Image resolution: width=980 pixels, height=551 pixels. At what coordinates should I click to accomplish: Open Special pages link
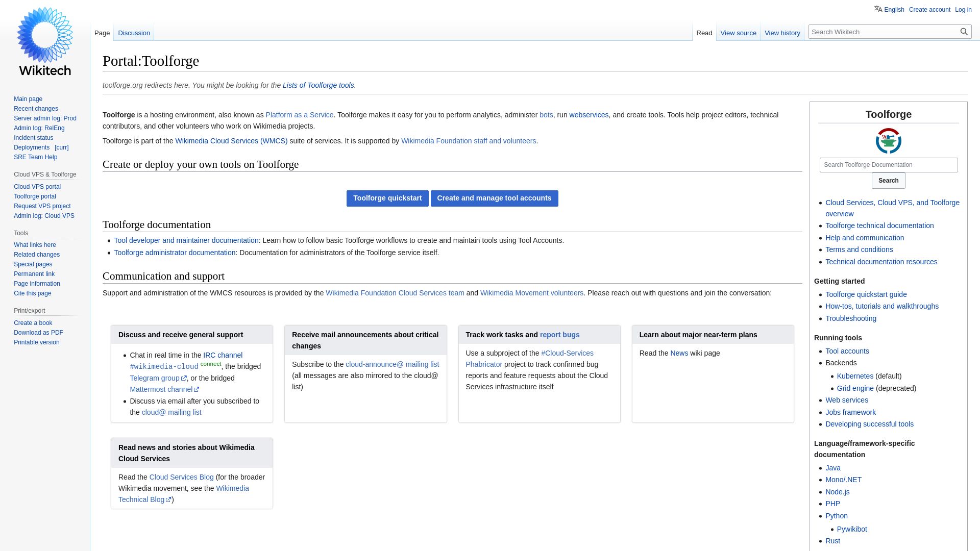33,264
